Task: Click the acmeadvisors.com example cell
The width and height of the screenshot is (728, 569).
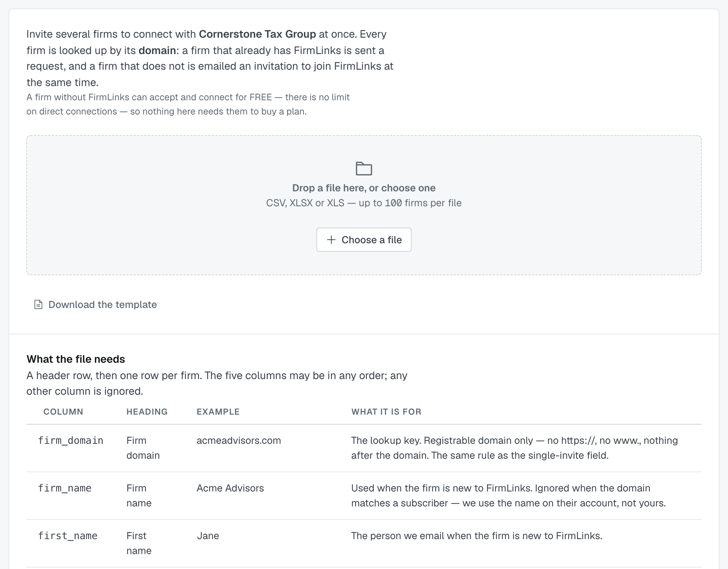Action: click(239, 441)
